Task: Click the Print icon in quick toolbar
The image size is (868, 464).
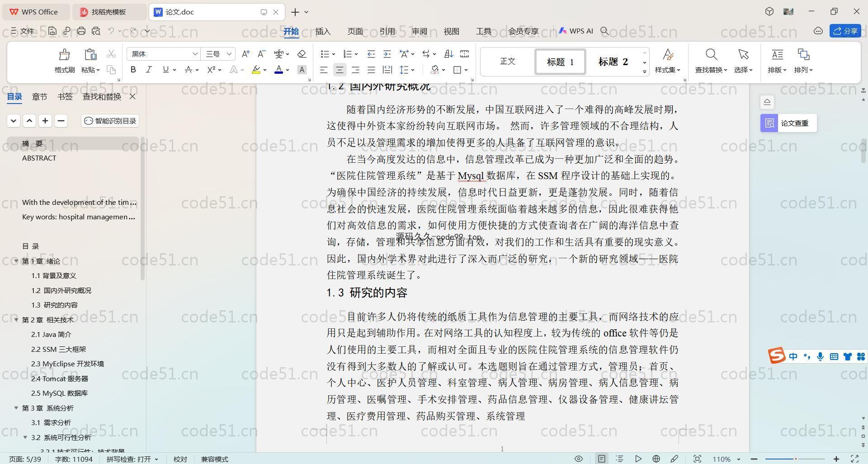Action: [81, 31]
